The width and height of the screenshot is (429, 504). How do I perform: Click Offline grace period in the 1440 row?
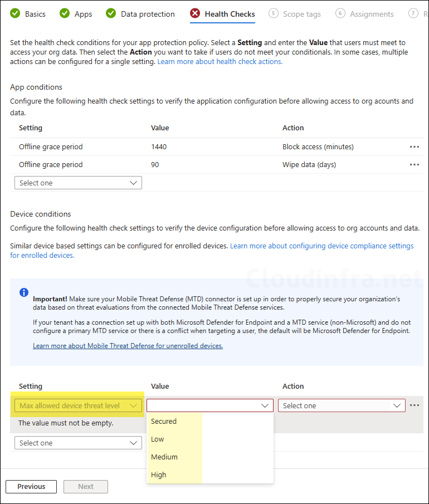click(51, 147)
